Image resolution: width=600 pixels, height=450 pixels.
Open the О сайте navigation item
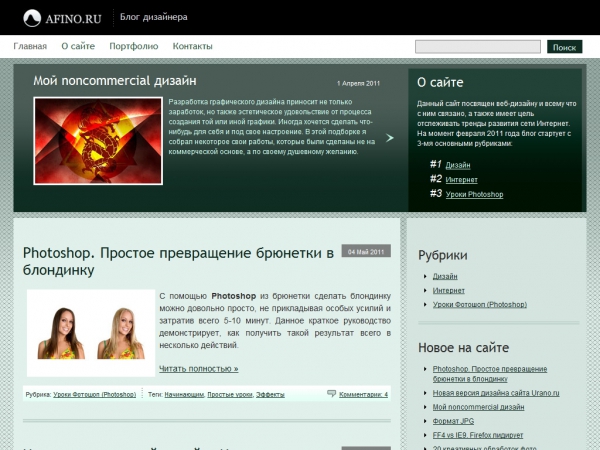(x=78, y=46)
